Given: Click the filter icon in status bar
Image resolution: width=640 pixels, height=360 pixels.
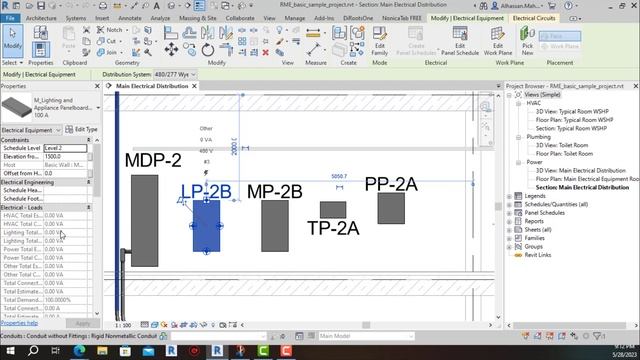Looking at the screenshot, I should click(x=598, y=336).
